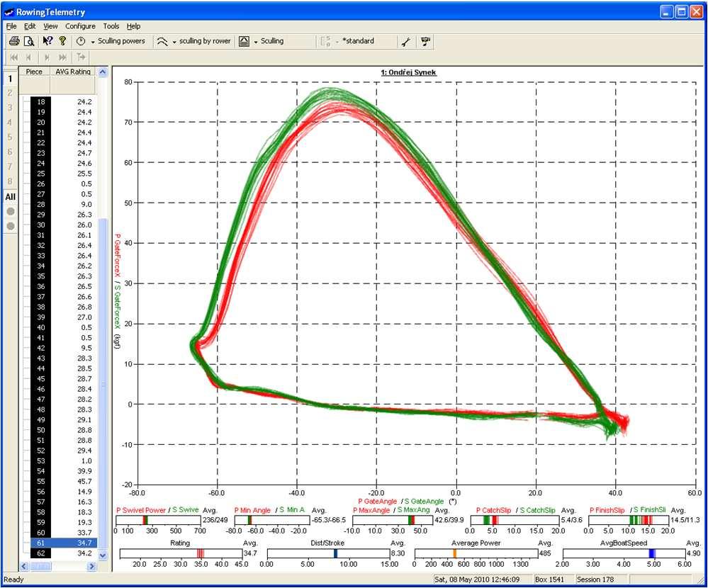Click the Rating gauge bar
Image resolution: width=708 pixels, height=588 pixels.
pos(181,553)
